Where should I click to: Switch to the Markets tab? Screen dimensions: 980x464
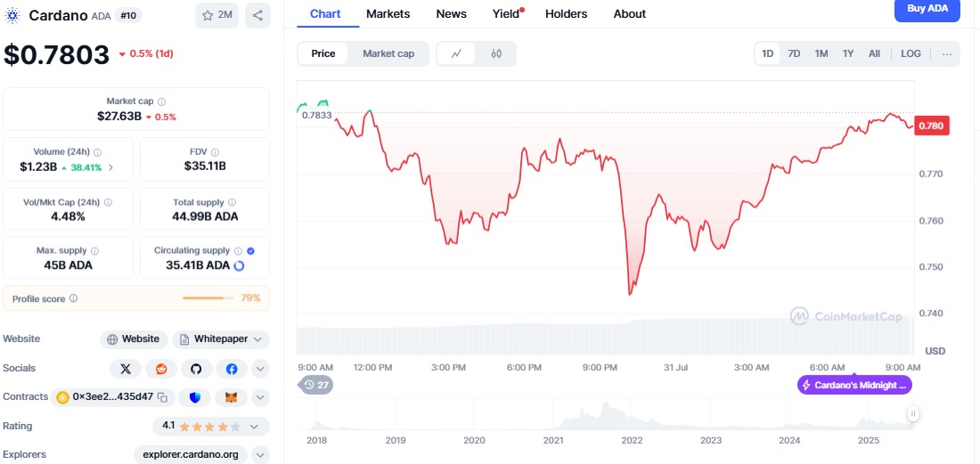click(388, 13)
